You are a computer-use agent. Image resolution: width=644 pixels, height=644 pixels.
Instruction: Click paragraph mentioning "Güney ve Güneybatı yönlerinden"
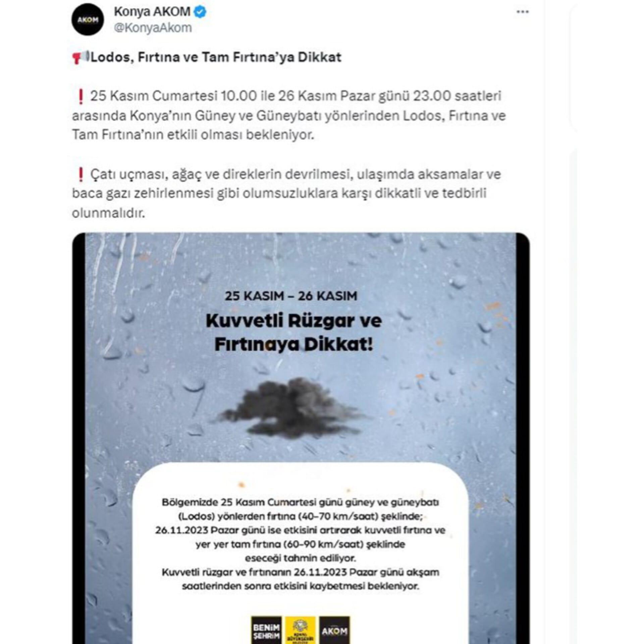point(289,115)
